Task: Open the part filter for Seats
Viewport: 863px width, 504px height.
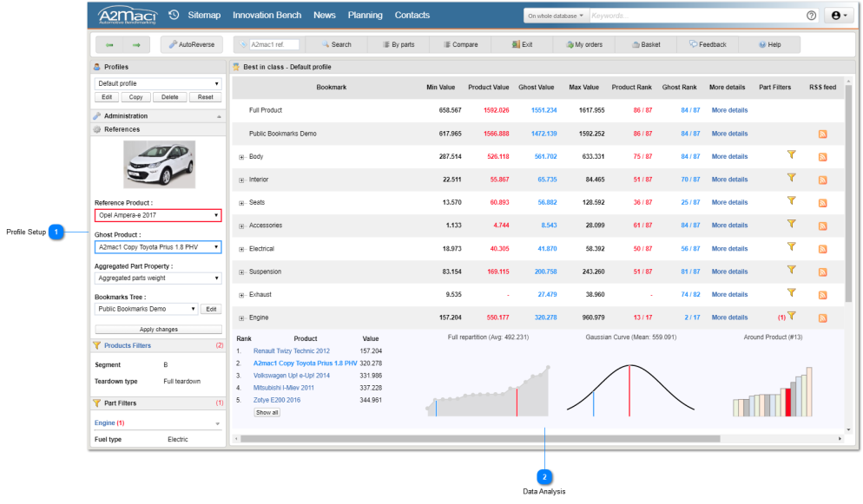Action: pyautogui.click(x=792, y=200)
